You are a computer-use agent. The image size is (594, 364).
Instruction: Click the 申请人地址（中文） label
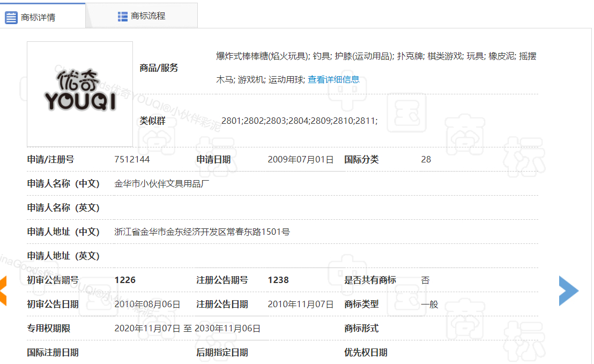click(x=63, y=232)
